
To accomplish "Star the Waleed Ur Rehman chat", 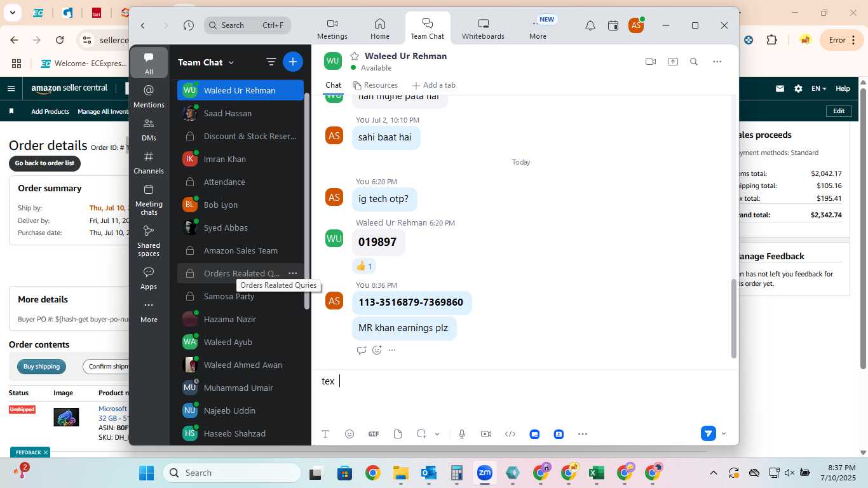I will pos(355,56).
